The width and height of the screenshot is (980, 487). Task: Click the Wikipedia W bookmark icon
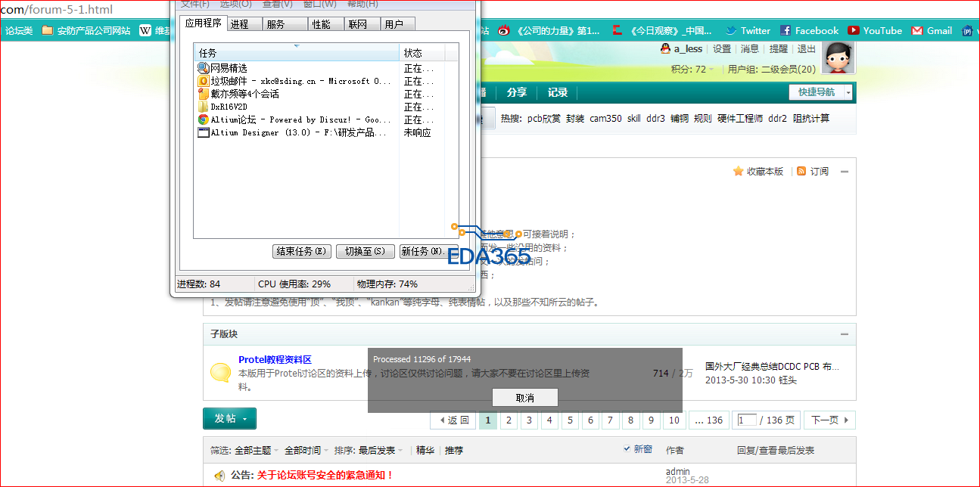[145, 31]
